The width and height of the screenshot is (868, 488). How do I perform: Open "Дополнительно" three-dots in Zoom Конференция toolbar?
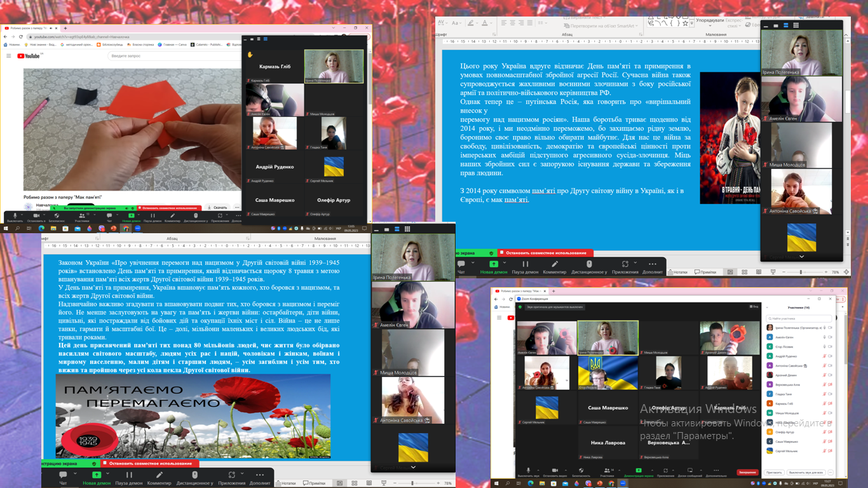(716, 471)
